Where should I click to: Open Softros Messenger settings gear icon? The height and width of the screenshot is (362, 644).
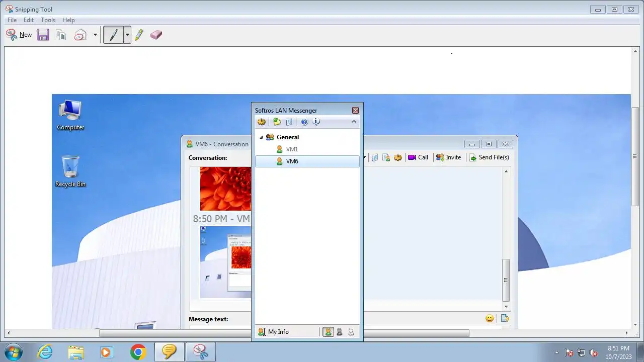click(261, 122)
